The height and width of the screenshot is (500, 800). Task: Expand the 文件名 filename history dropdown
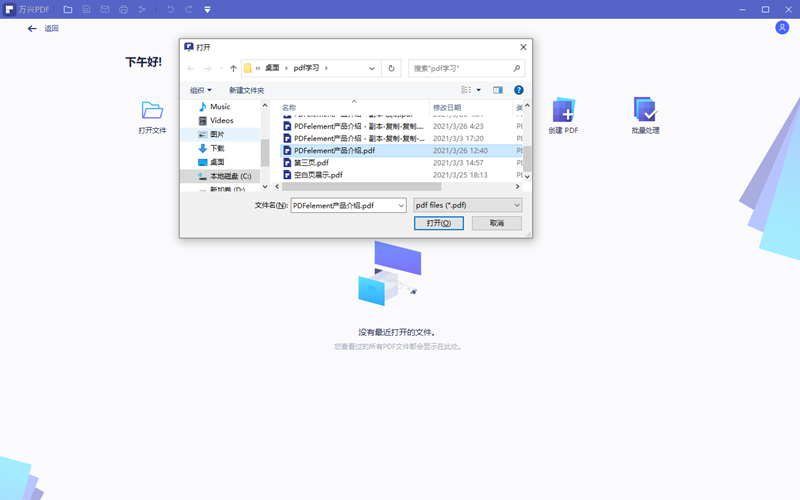[400, 205]
